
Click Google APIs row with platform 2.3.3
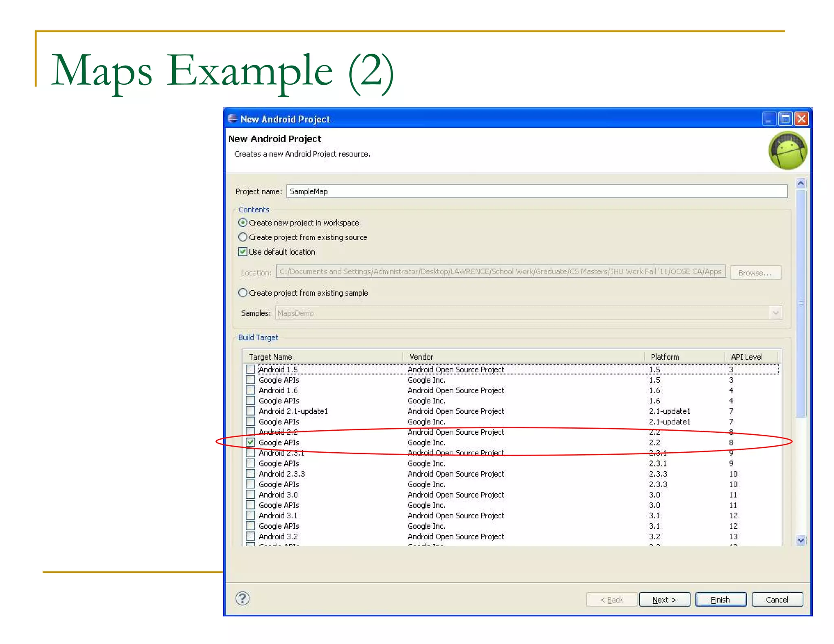click(x=512, y=484)
